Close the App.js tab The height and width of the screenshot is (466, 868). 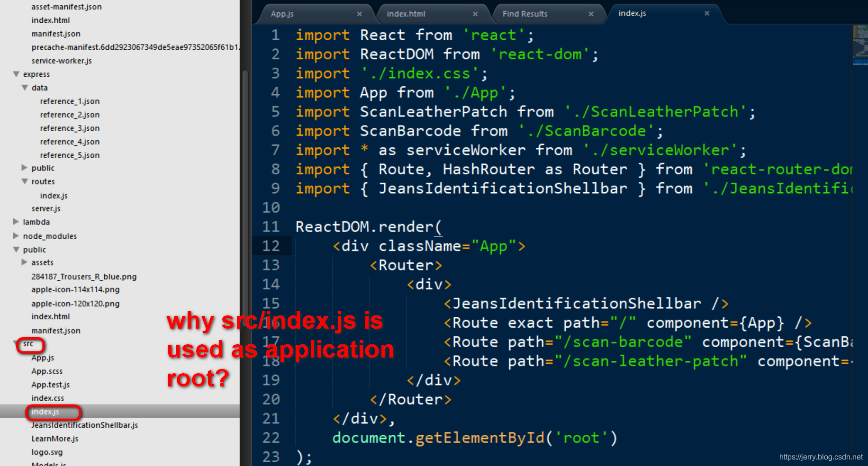(x=359, y=14)
